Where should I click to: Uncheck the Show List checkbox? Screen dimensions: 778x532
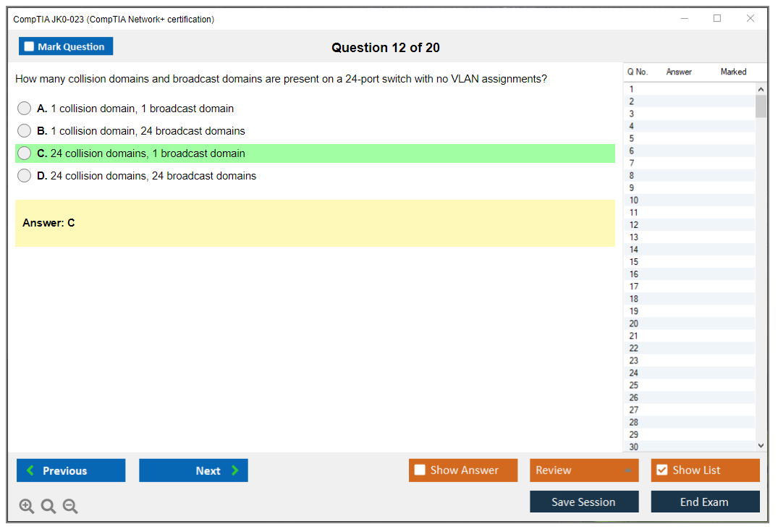coord(661,470)
